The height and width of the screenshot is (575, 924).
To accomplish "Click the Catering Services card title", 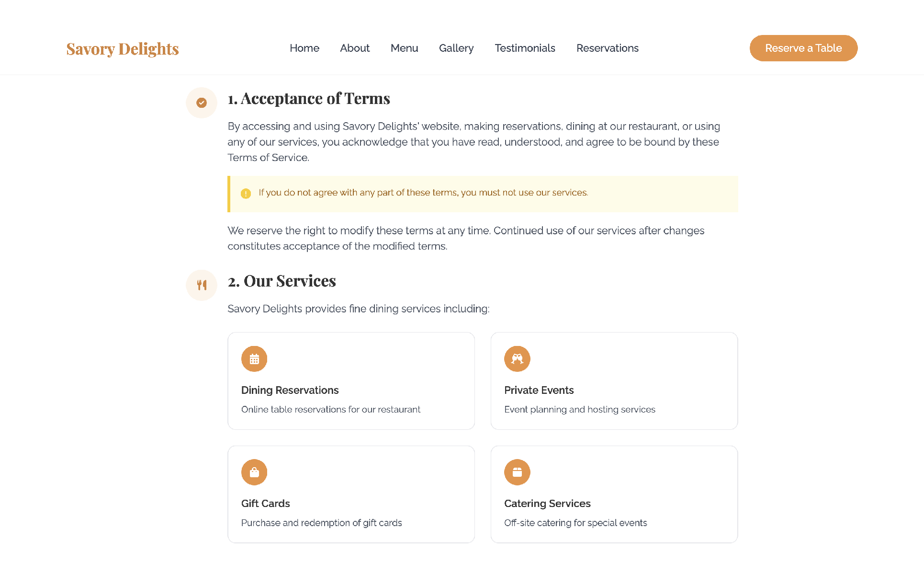I will [547, 504].
